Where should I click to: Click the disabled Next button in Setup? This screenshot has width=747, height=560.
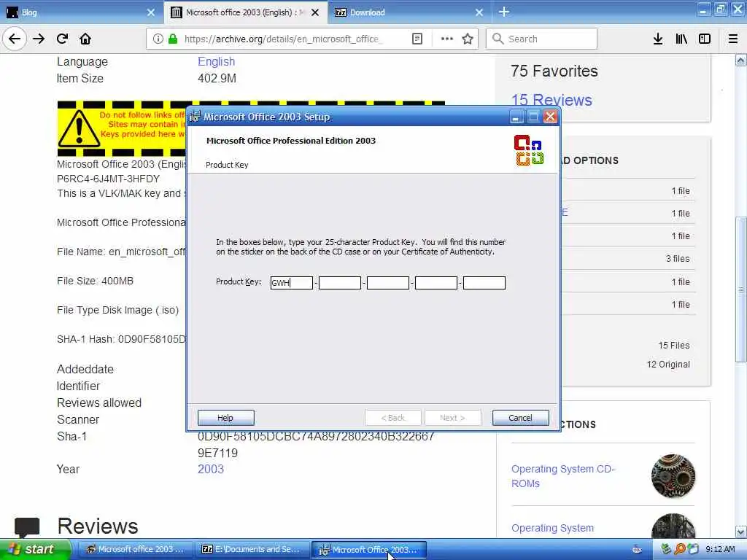coord(452,418)
